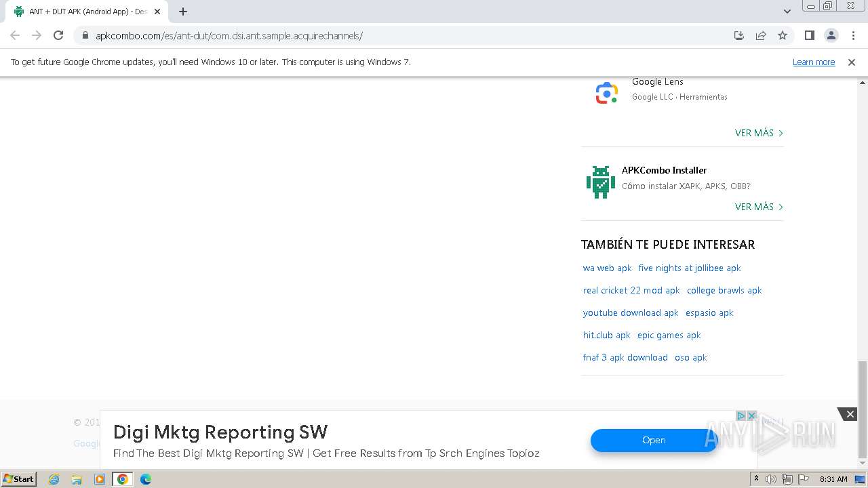Open 'youtube download apk' link
The height and width of the screenshot is (488, 868).
[x=631, y=312]
